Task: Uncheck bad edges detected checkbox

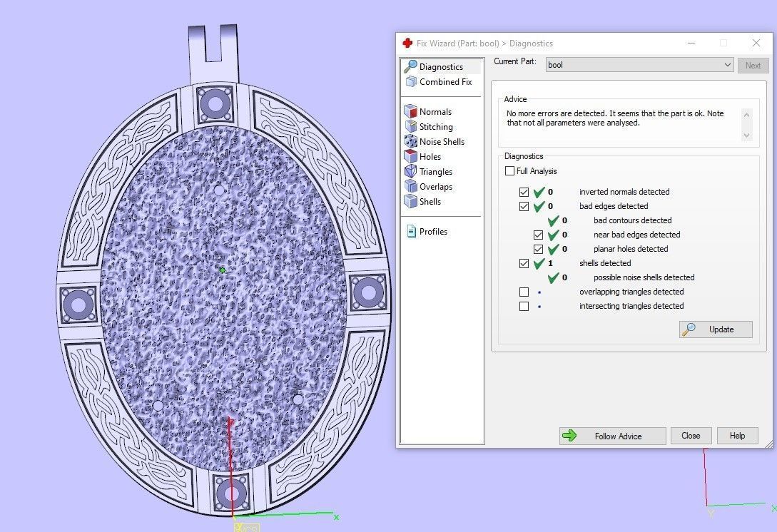Action: tap(524, 206)
